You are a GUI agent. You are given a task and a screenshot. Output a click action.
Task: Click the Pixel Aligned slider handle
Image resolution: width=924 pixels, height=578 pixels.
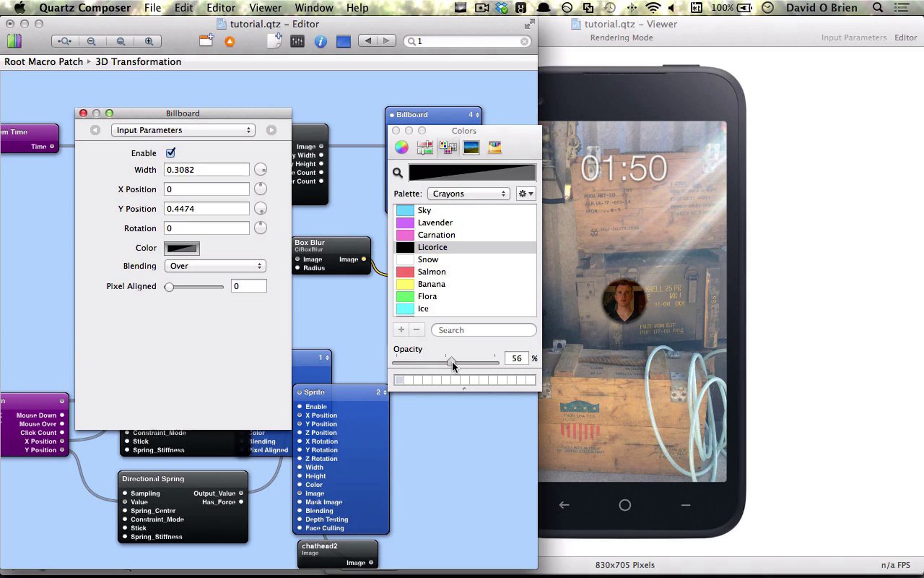169,287
